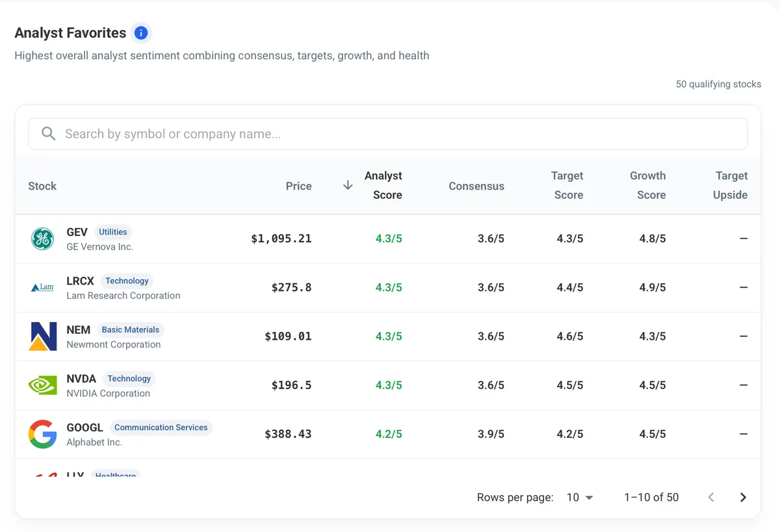Click the Lam Research logo
The image size is (780, 532).
tap(43, 288)
